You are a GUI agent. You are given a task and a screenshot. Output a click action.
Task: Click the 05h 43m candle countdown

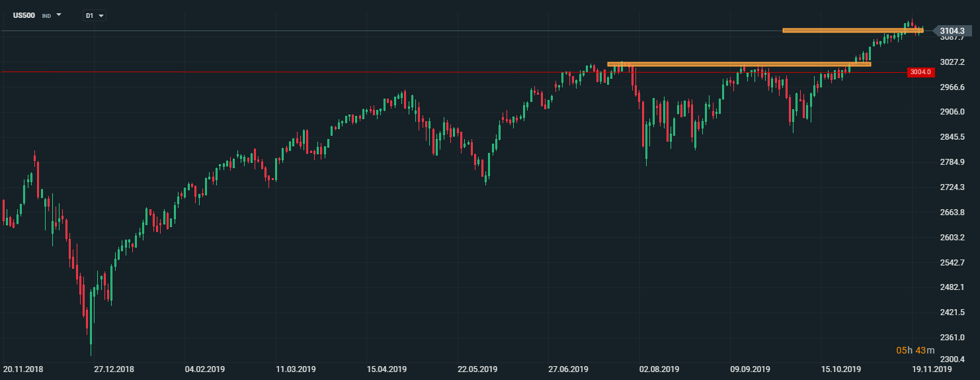pyautogui.click(x=915, y=350)
